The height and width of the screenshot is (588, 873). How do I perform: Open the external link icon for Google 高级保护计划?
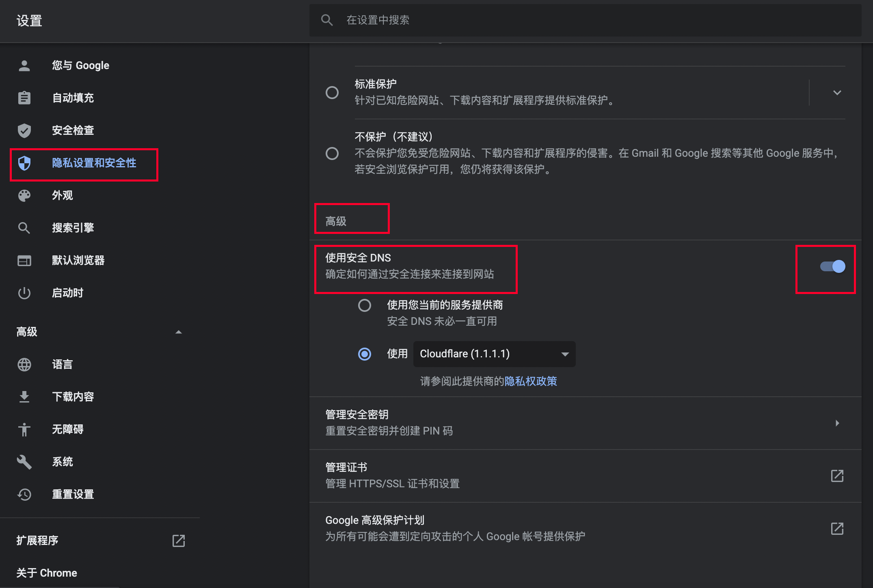coord(837,528)
